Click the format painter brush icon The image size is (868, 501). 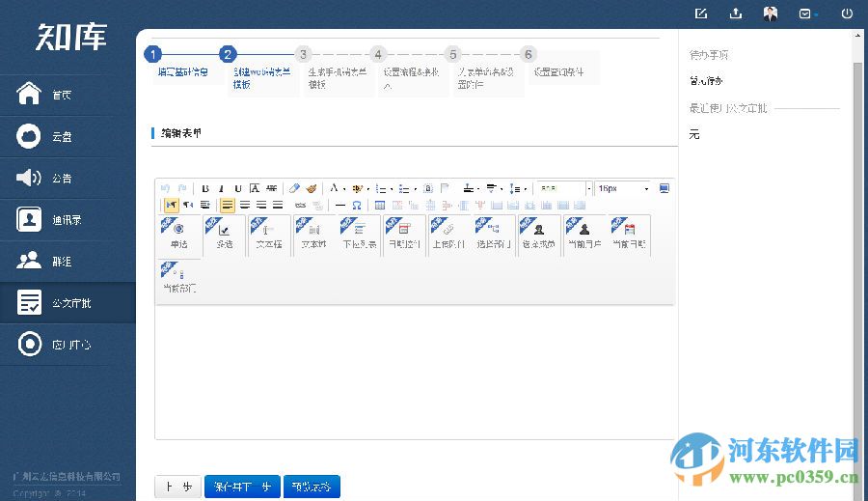click(x=312, y=188)
